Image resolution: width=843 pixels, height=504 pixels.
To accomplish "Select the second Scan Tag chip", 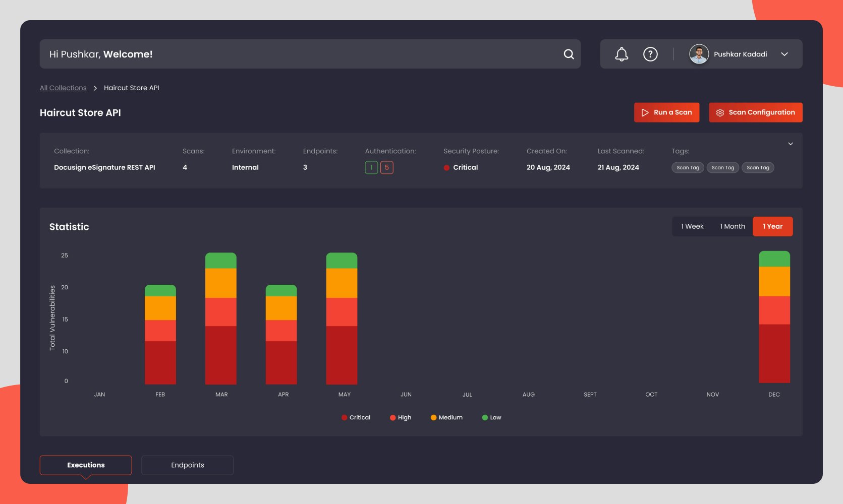I will click(723, 167).
